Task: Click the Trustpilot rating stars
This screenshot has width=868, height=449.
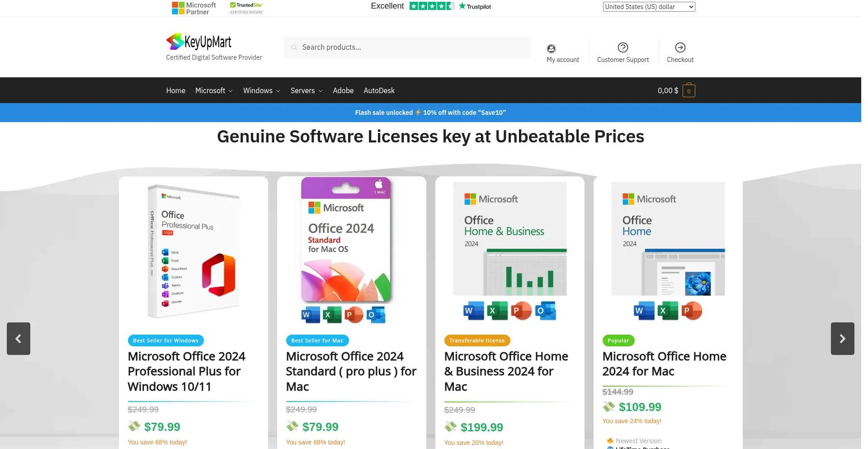Action: point(431,6)
